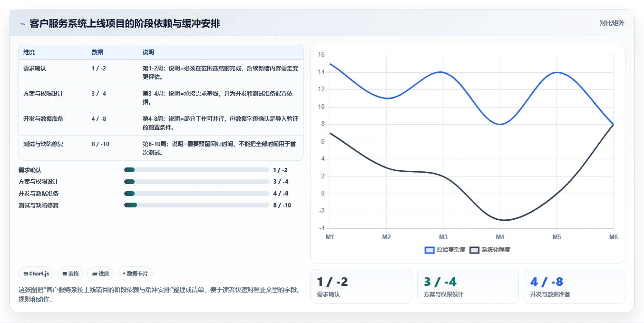Click the 开发与数据准备 progress bar
Image resolution: width=644 pixels, height=323 pixels.
(196, 194)
